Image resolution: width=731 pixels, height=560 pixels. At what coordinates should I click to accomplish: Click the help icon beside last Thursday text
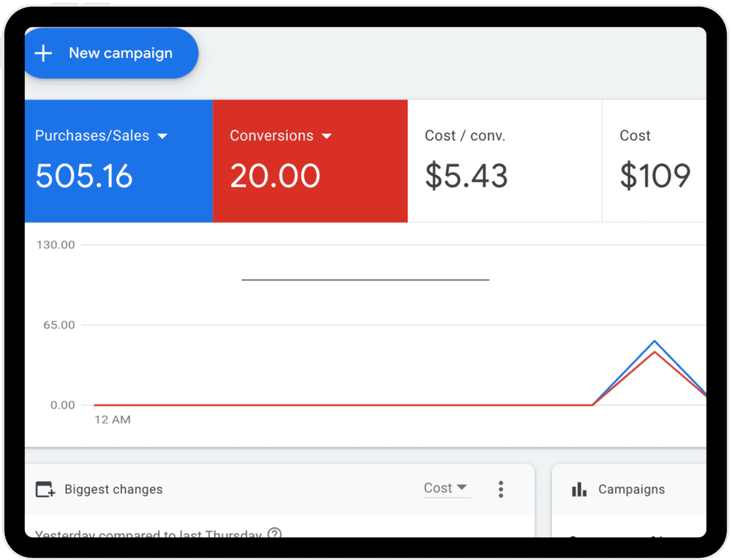click(273, 533)
